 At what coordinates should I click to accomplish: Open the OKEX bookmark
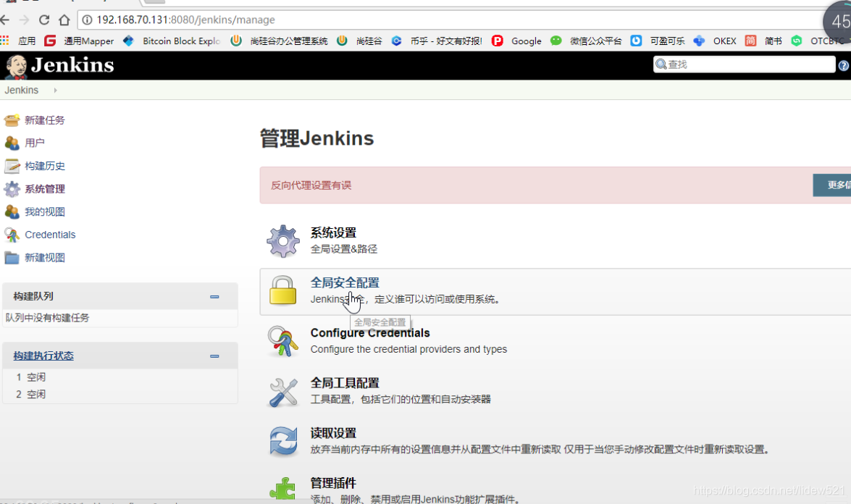[715, 41]
